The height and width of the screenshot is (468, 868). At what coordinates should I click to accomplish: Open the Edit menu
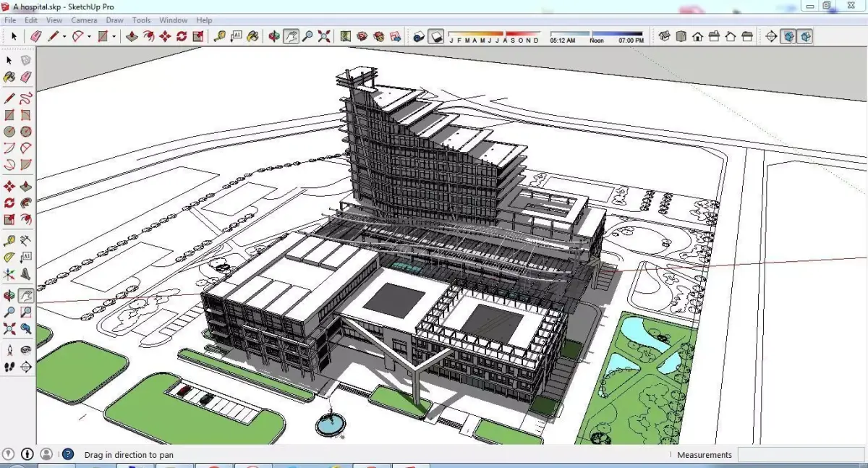tap(31, 20)
